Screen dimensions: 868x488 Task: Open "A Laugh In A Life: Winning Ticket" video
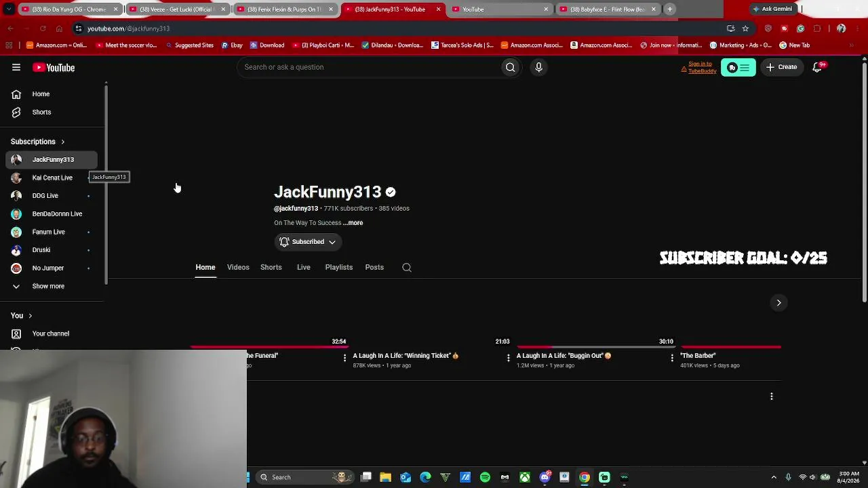tap(406, 355)
